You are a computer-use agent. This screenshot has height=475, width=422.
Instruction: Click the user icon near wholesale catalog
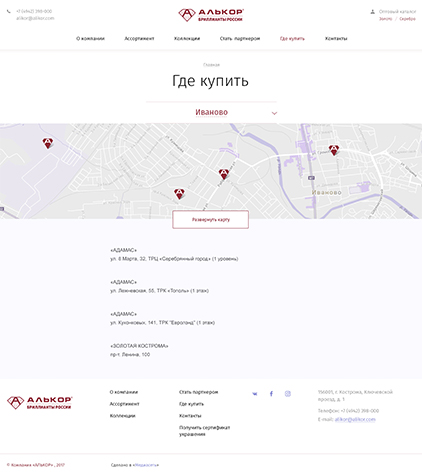tap(373, 12)
